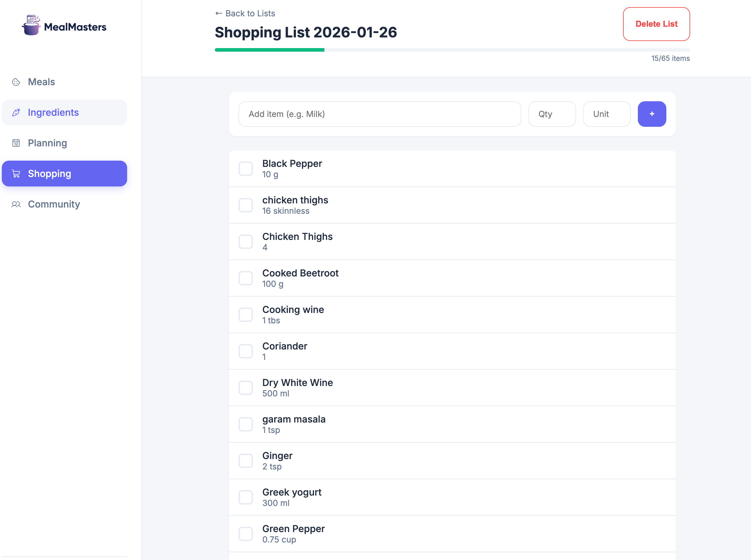751x560 pixels.
Task: Click the Delete List button
Action: click(656, 24)
